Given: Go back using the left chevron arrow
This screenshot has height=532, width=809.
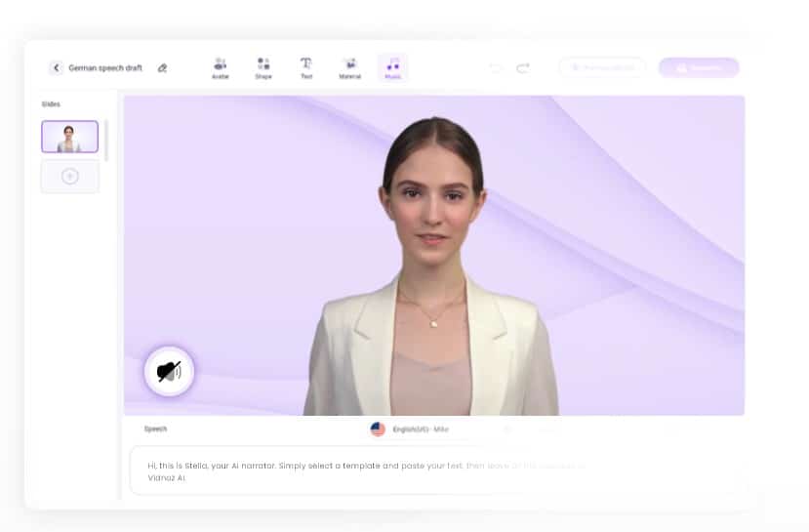Looking at the screenshot, I should pyautogui.click(x=57, y=67).
